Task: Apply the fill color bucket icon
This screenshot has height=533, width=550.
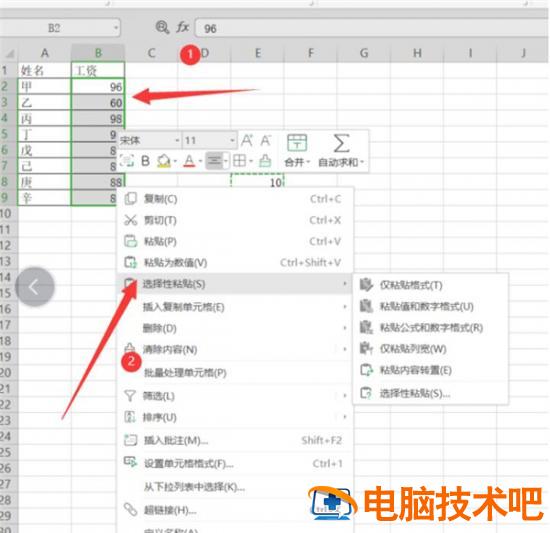Action: click(x=164, y=161)
